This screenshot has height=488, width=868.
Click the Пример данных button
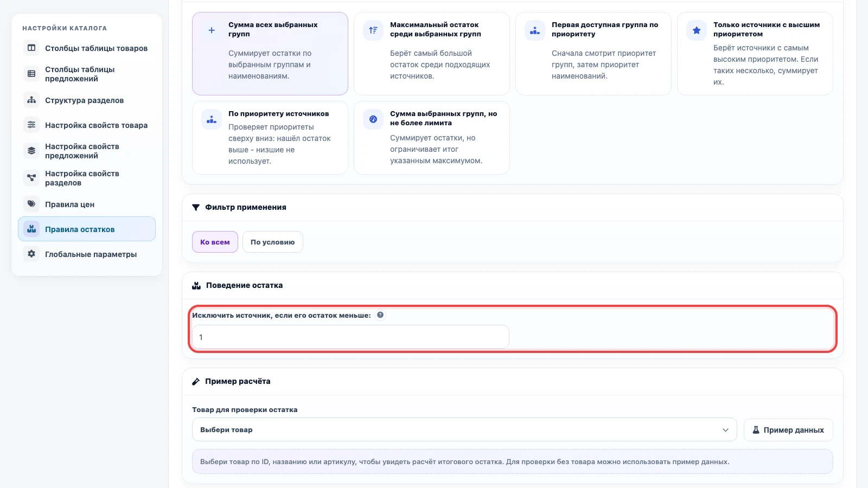[x=788, y=430]
